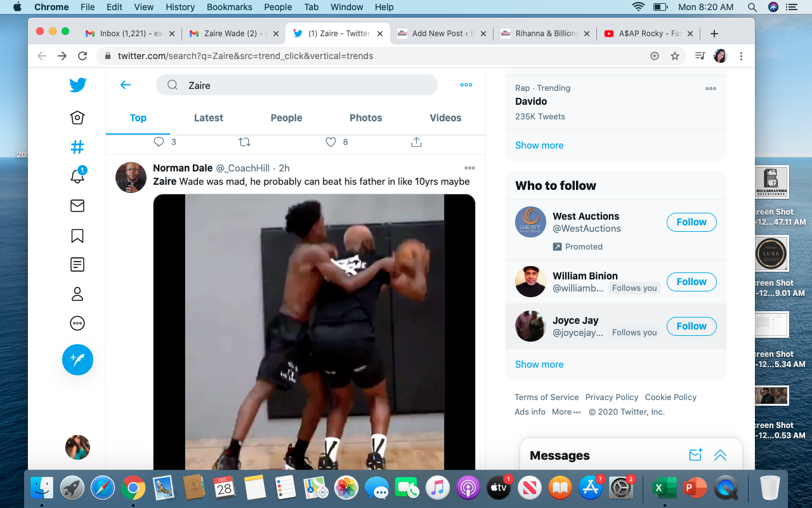The image size is (812, 508).
Task: Share the tweet above Norman Dale's
Action: point(417,142)
